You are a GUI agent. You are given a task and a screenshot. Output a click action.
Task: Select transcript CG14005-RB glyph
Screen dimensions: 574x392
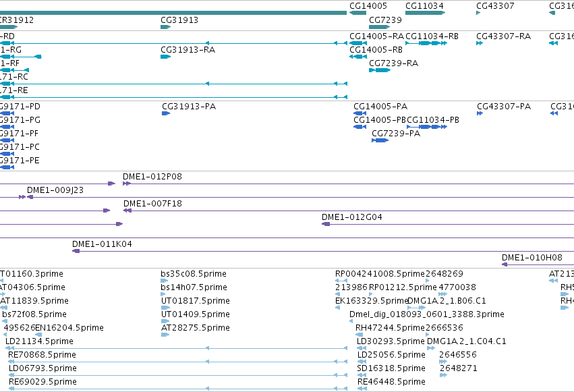point(358,57)
